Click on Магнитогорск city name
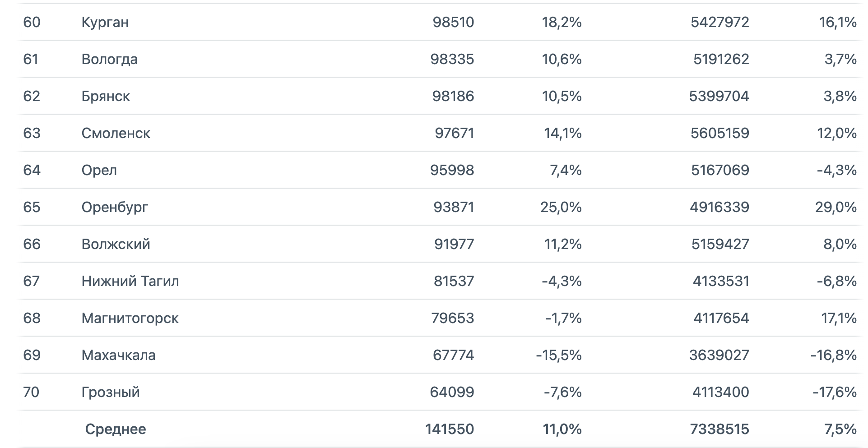The image size is (868, 448). click(130, 318)
